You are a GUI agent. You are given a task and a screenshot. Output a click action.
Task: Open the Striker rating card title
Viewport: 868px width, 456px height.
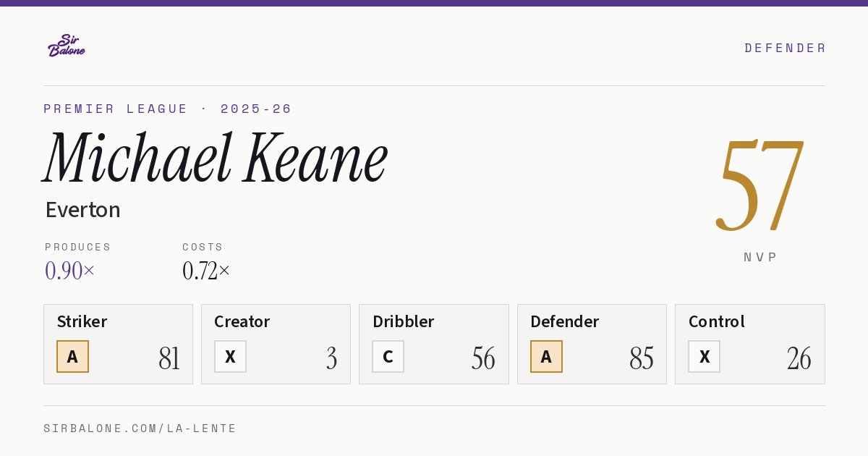pos(82,321)
